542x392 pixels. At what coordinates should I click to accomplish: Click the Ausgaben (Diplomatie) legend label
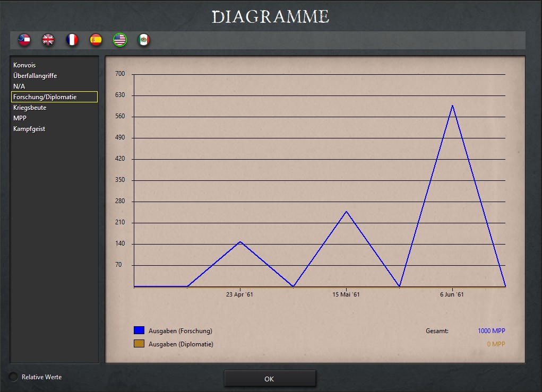(181, 344)
